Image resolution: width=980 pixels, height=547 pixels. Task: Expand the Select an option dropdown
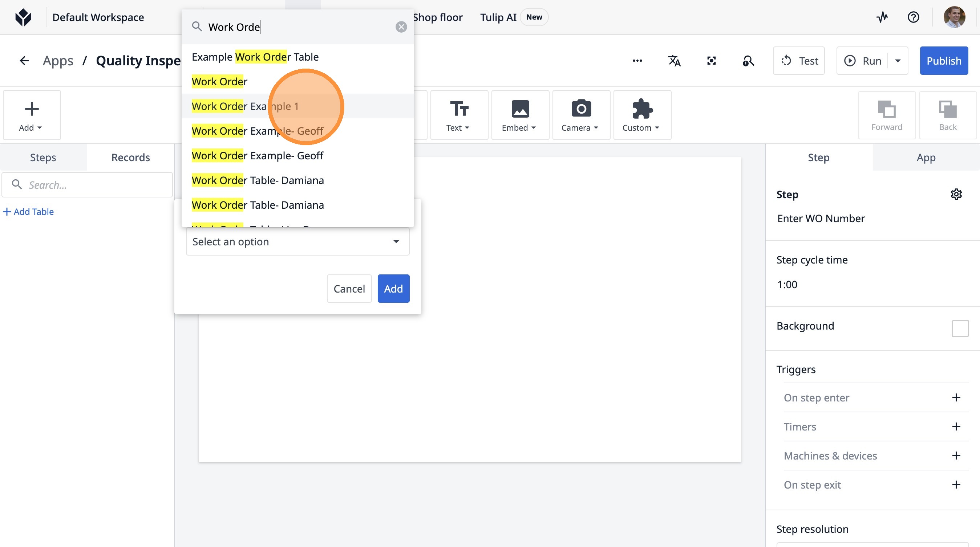pyautogui.click(x=297, y=241)
